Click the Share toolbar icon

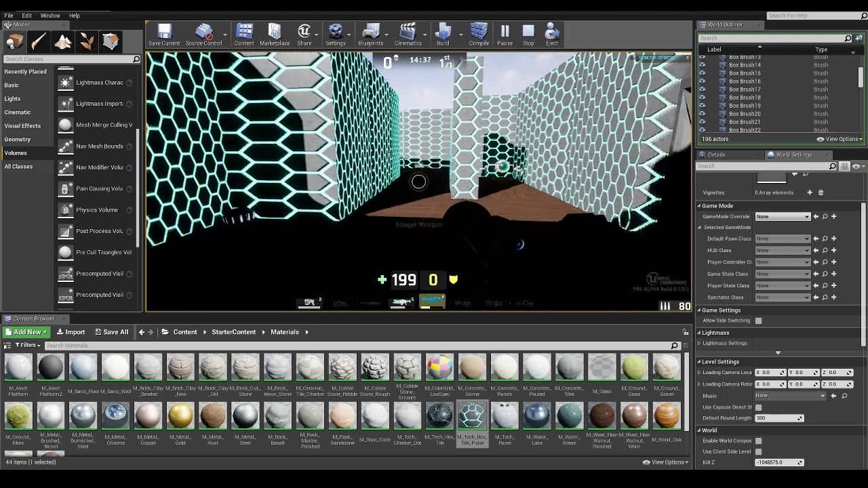coord(304,35)
